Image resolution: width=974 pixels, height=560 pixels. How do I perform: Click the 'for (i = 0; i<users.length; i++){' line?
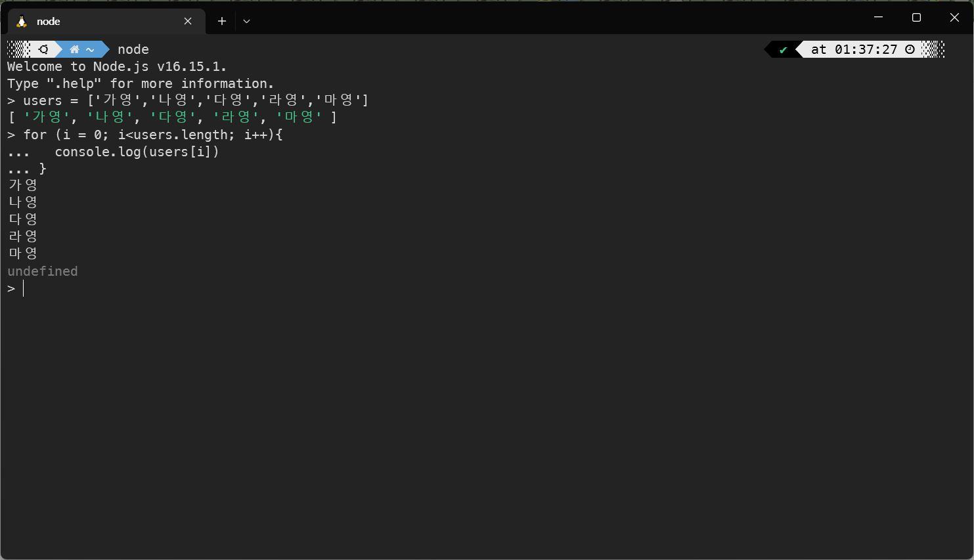pyautogui.click(x=145, y=135)
